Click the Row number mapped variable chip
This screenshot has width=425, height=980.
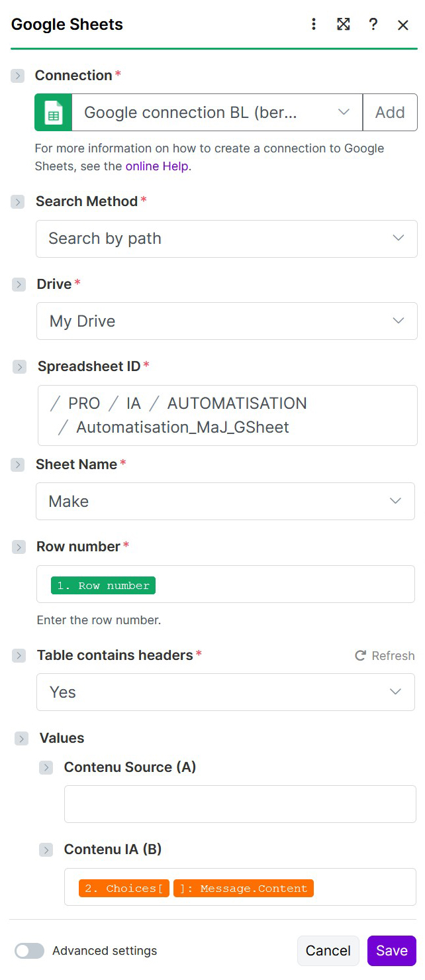tap(103, 586)
